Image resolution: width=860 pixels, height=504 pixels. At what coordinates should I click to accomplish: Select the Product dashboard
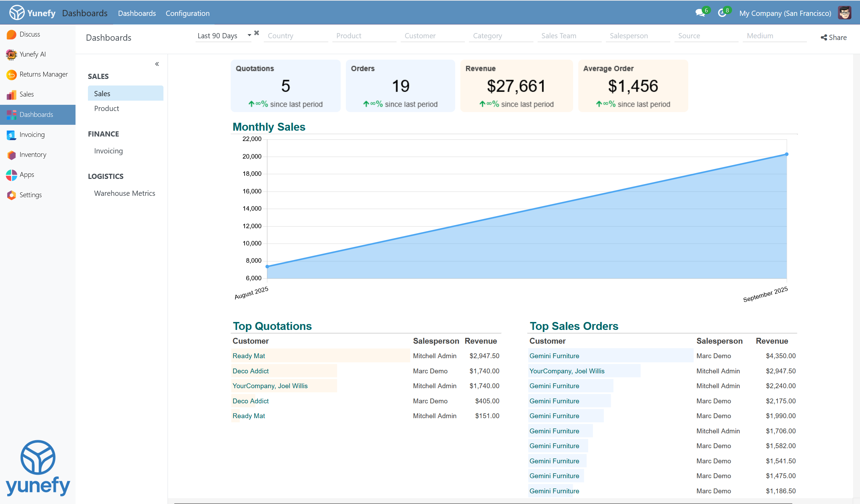107,109
